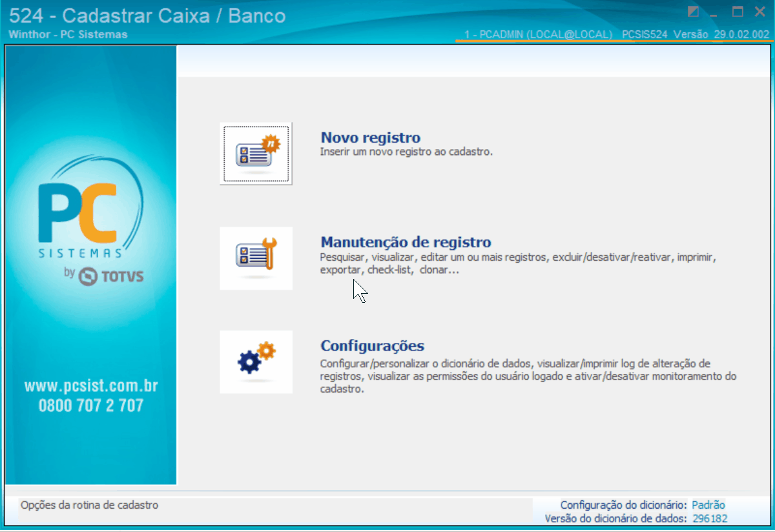Select the Configurações heading
The width and height of the screenshot is (775, 532).
click(373, 345)
